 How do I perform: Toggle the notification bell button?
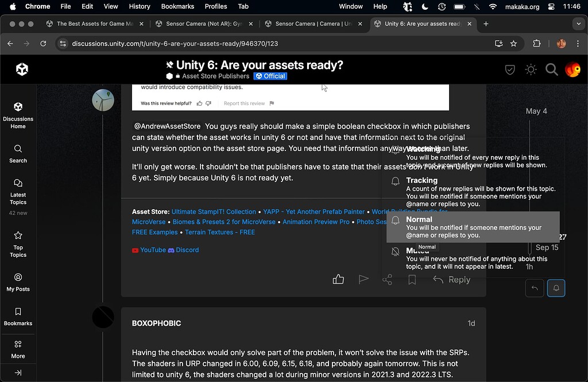(x=556, y=288)
